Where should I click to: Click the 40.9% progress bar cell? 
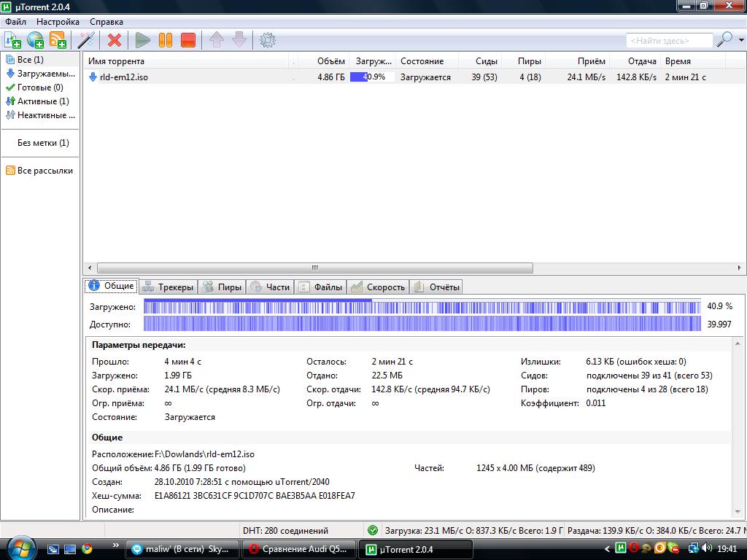[x=372, y=77]
